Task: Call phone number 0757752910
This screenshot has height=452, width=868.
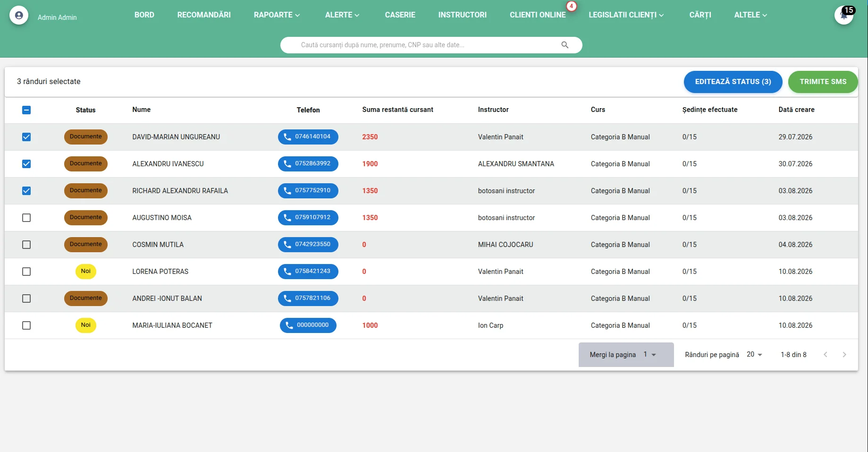Action: [308, 191]
